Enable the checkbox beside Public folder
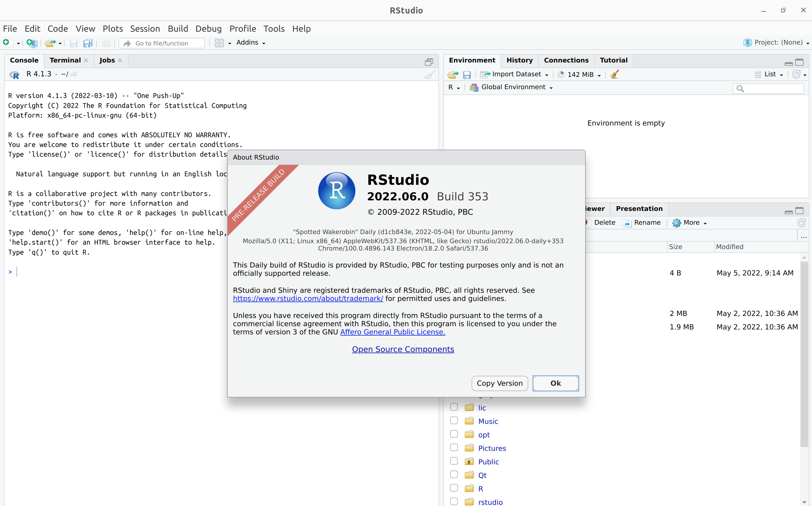The width and height of the screenshot is (812, 506). 454,461
